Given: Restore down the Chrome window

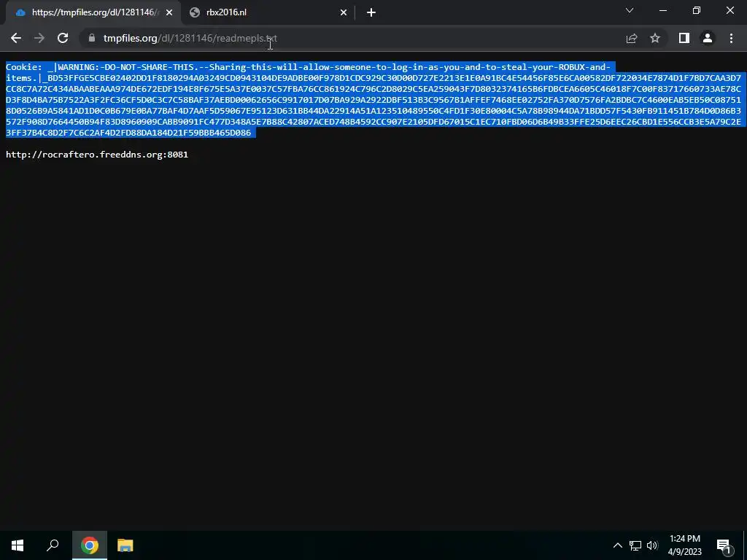Looking at the screenshot, I should pos(697,10).
